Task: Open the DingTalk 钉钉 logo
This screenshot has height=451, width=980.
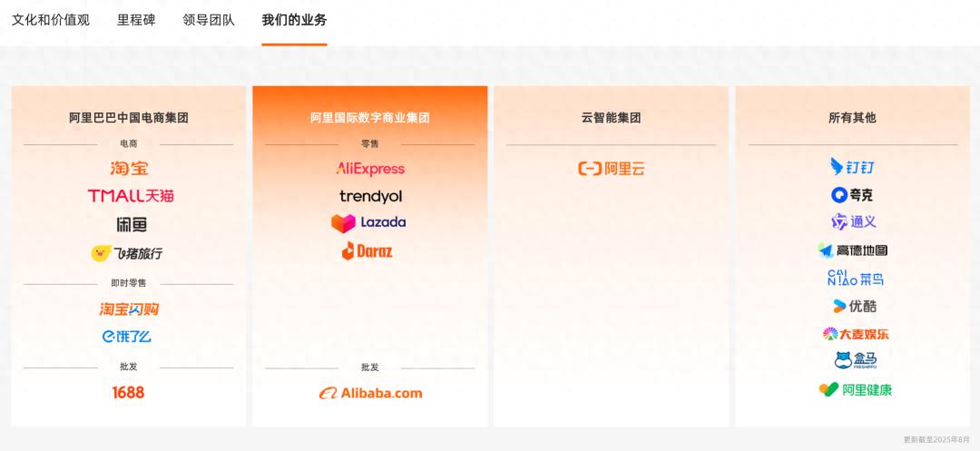Action: tap(852, 167)
